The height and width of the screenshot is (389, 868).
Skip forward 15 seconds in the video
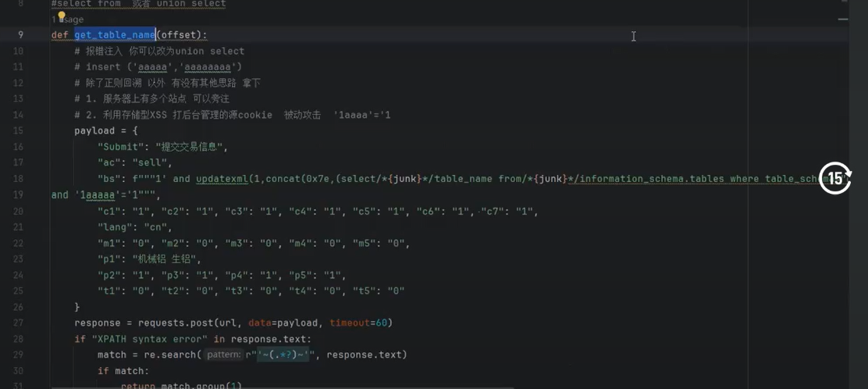pos(835,178)
